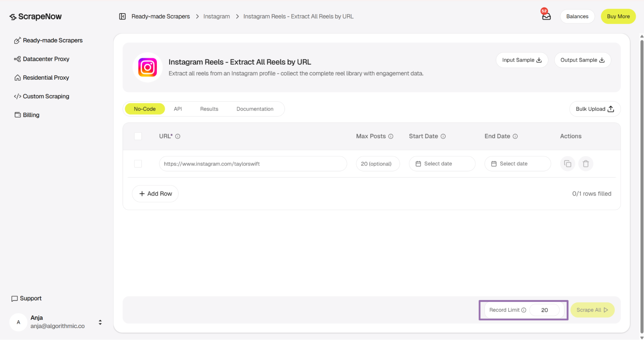Open the Balances button
The height and width of the screenshot is (340, 644).
click(x=577, y=16)
